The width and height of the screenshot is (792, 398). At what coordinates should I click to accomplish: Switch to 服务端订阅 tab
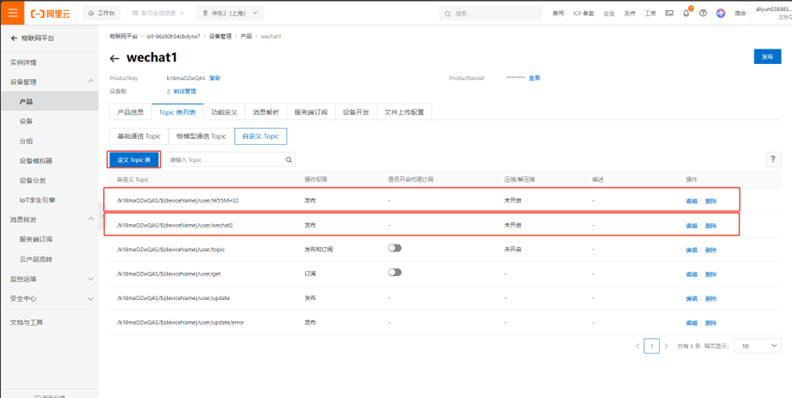point(311,112)
